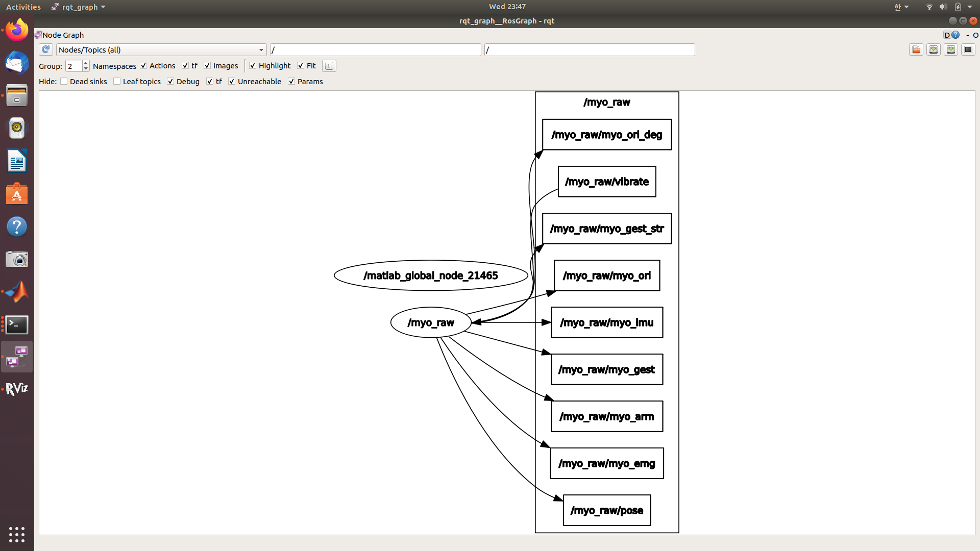Image resolution: width=980 pixels, height=551 pixels.
Task: Check the Leaf topics checkbox
Action: pyautogui.click(x=117, y=82)
